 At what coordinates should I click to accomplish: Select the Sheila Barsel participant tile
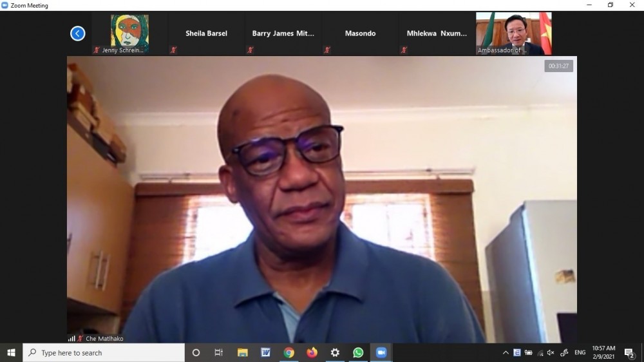(206, 33)
